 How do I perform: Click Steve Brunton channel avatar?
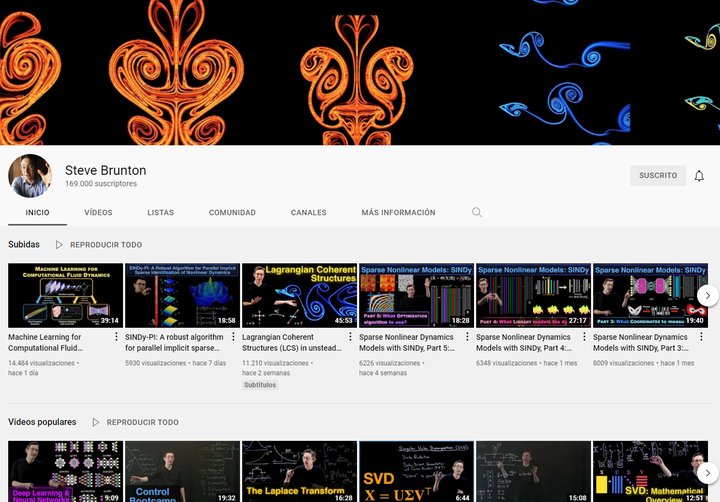(30, 176)
